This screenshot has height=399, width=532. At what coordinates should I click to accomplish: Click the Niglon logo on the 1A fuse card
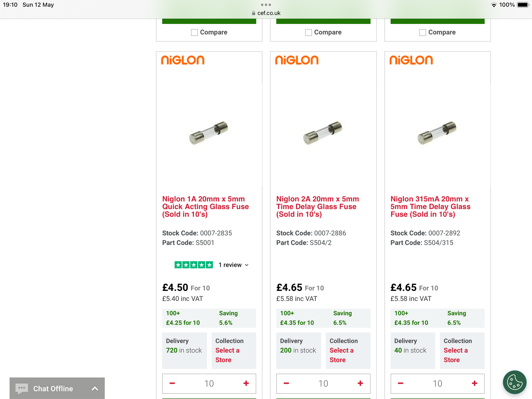pos(183,60)
